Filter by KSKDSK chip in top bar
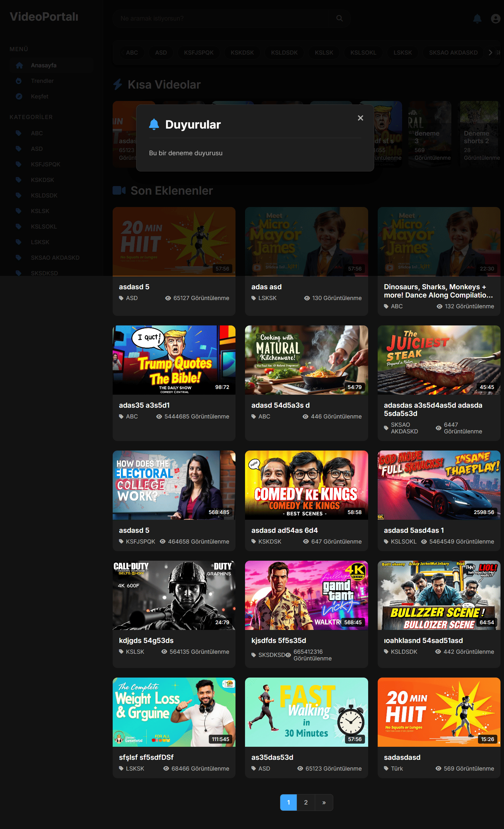504x829 pixels. click(x=242, y=52)
